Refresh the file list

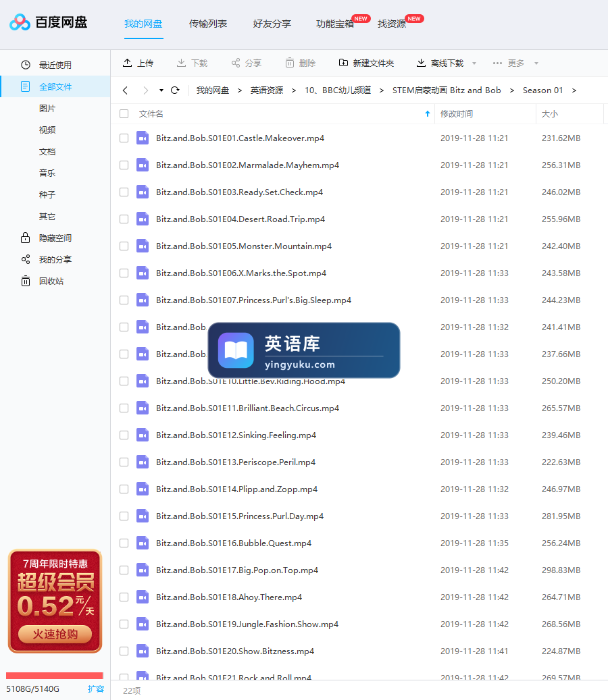coord(175,90)
